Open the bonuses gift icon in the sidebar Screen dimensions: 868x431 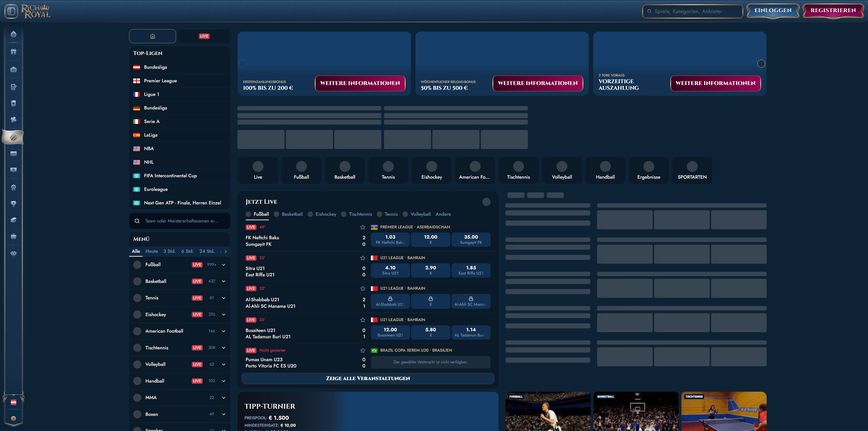coord(14,52)
